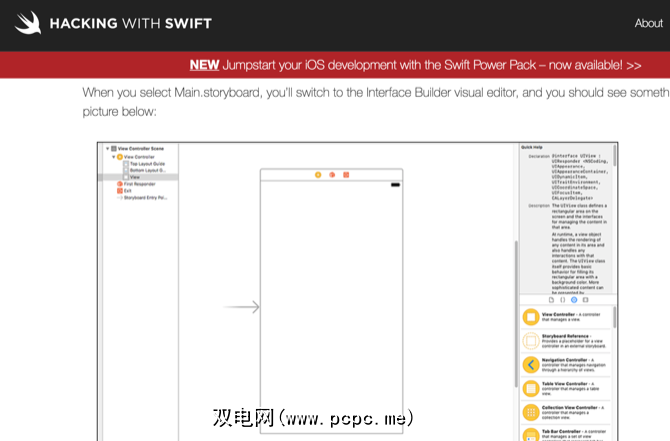Click the Collection View Controller grid icon
This screenshot has height=441, width=670.
pos(531,412)
